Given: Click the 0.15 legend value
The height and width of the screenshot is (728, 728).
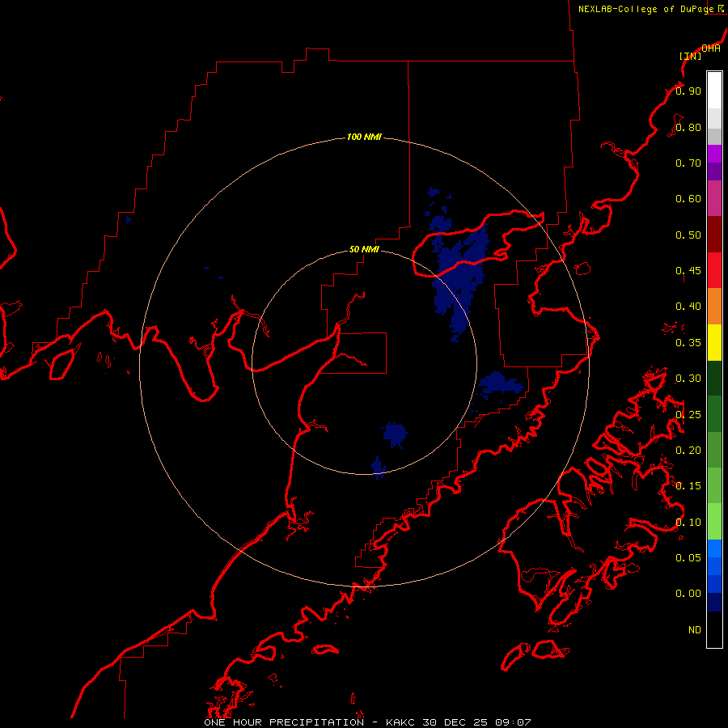Looking at the screenshot, I should (688, 486).
